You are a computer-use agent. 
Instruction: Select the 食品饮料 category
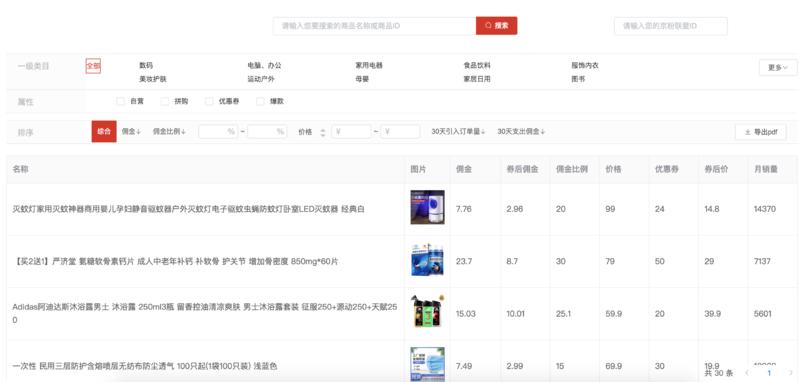coord(477,66)
